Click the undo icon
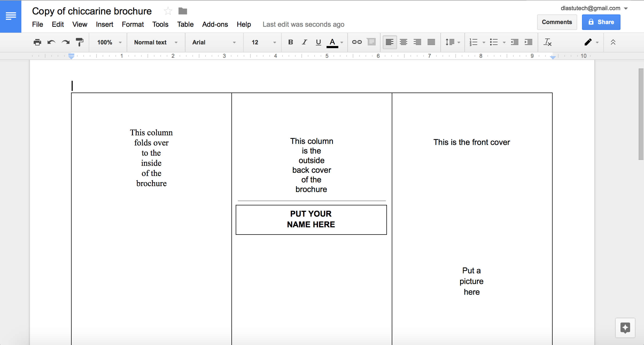This screenshot has width=644, height=345. click(x=51, y=42)
